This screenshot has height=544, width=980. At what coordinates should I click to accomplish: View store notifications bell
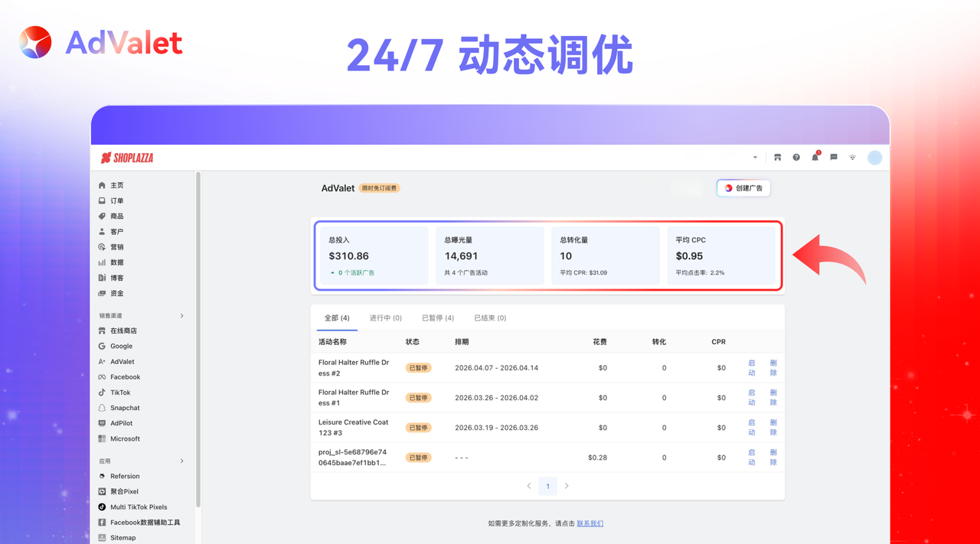[815, 157]
